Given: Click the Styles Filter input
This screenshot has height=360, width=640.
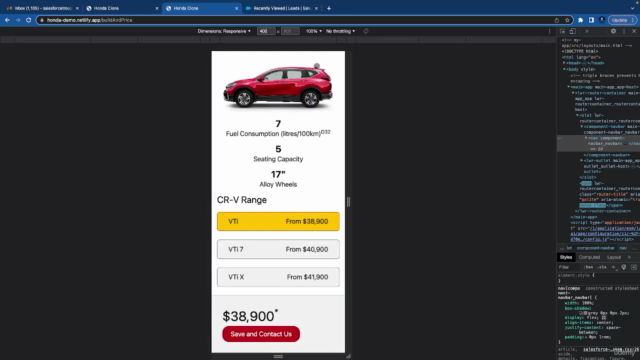Looking at the screenshot, I should point(569,267).
